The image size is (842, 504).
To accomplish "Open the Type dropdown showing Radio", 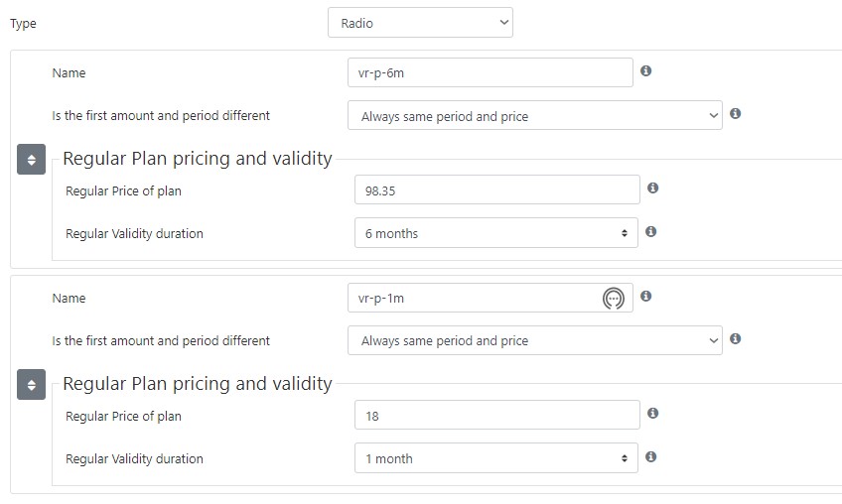I will tap(420, 23).
